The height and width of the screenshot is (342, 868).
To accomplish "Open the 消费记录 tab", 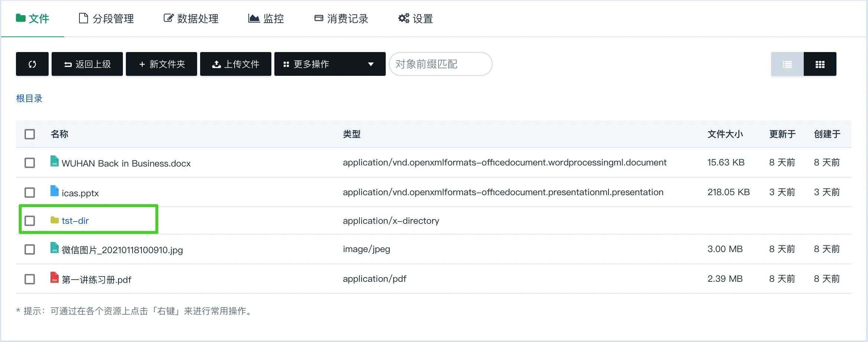I will [x=341, y=18].
